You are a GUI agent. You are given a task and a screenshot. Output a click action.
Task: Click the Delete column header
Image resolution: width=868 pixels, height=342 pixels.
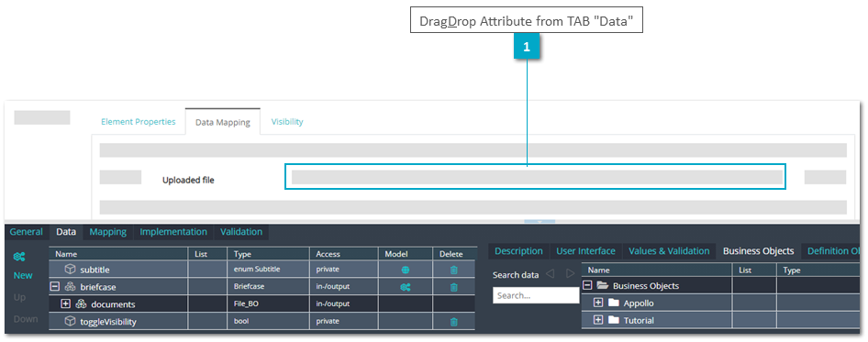pyautogui.click(x=454, y=254)
